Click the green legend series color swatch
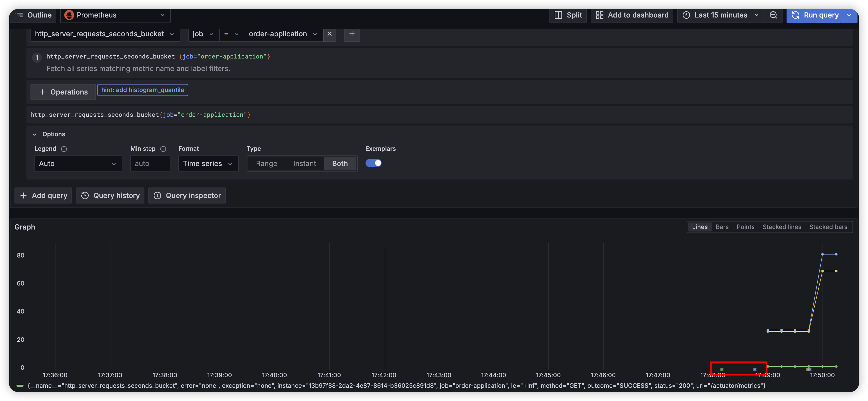This screenshot has height=401, width=868. 20,385
